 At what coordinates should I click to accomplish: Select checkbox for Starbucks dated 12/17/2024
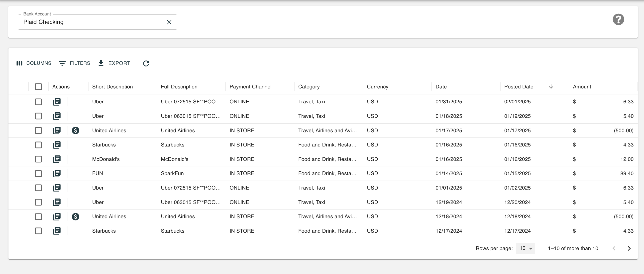click(x=38, y=231)
